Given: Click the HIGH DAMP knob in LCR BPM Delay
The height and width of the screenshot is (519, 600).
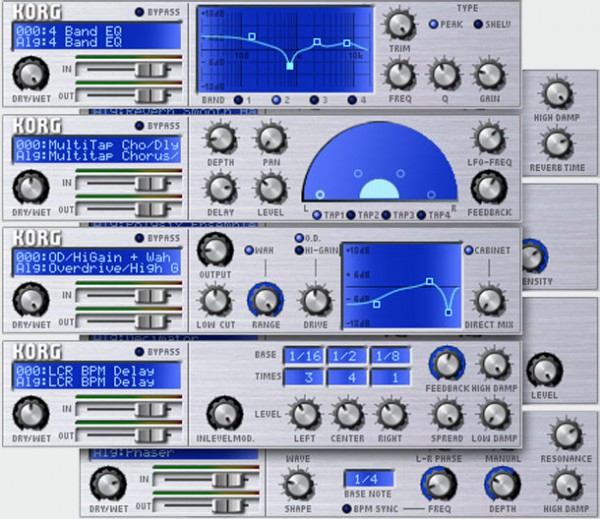Looking at the screenshot, I should coord(494,364).
